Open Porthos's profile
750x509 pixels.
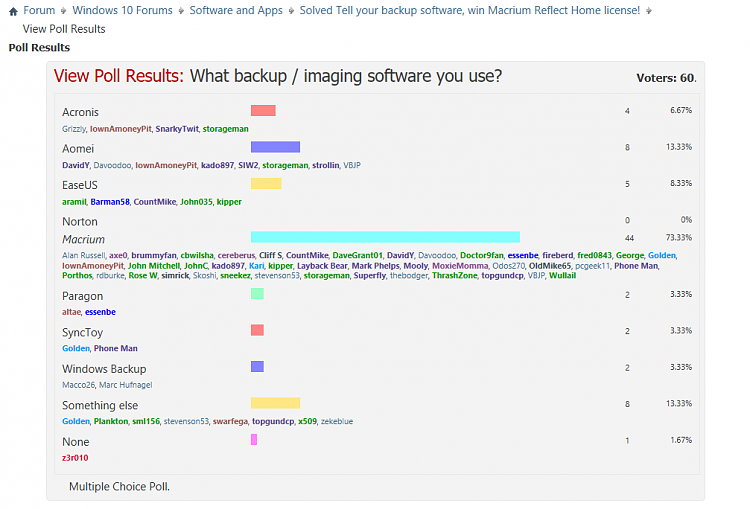coord(77,276)
